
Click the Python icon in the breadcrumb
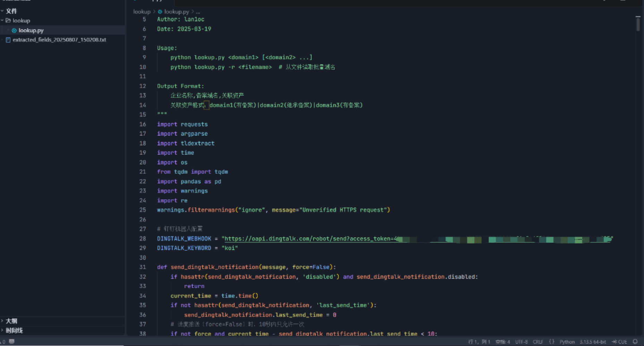[160, 12]
